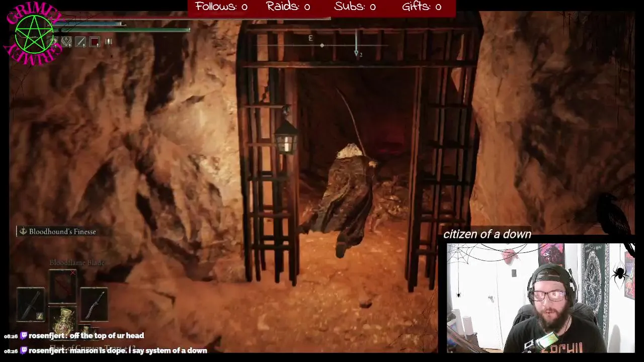Click the faded "Bloodflame Blade" spell name
Viewport: 644px width, 362px height.
tap(76, 262)
